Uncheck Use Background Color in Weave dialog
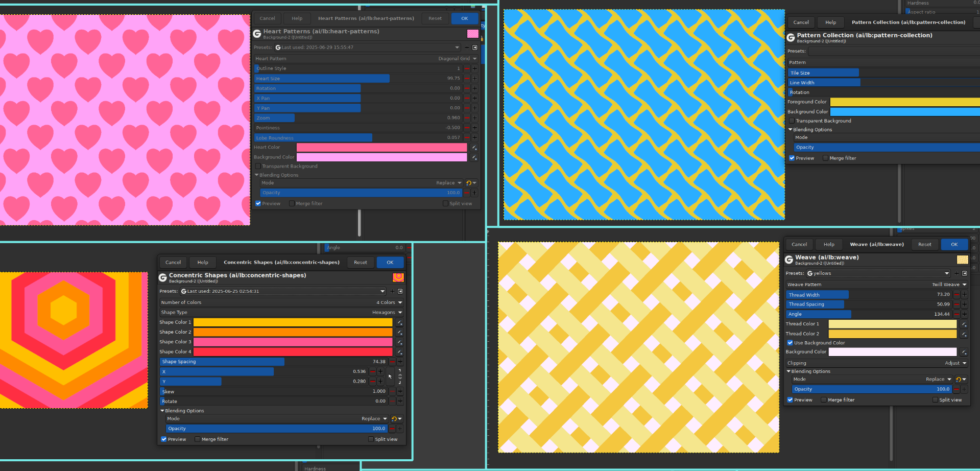This screenshot has width=980, height=471. pyautogui.click(x=791, y=343)
